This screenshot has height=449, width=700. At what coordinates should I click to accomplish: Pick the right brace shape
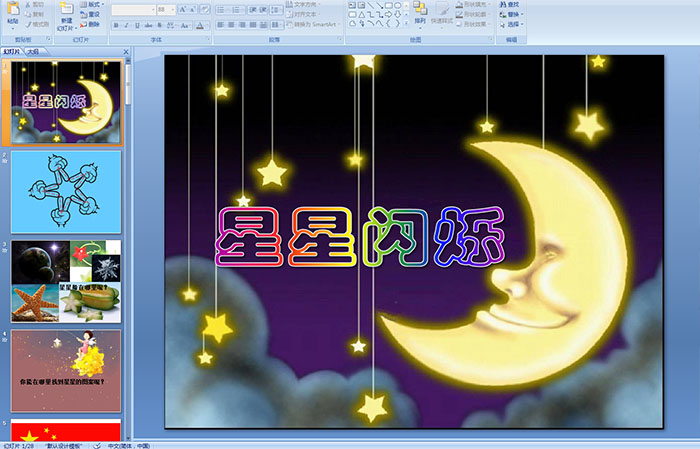[x=397, y=23]
